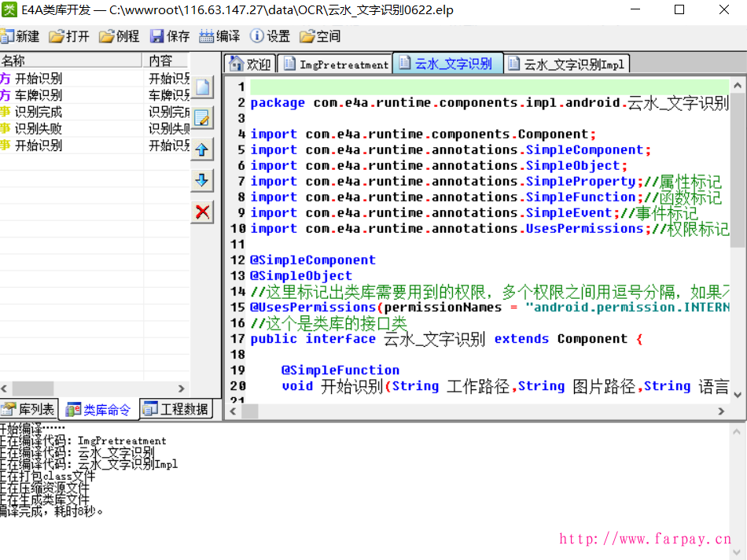Switch to 云水_文字识别Impl tab
Image resolution: width=747 pixels, height=560 pixels.
coord(566,64)
